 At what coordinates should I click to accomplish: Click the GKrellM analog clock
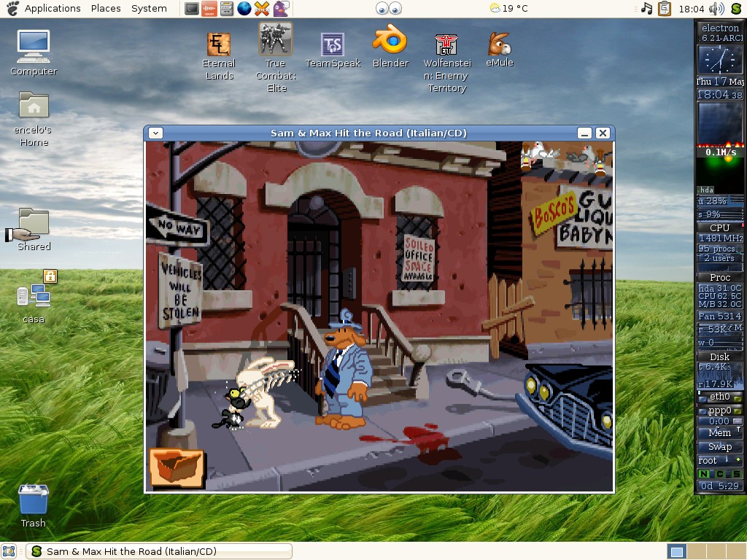click(720, 60)
